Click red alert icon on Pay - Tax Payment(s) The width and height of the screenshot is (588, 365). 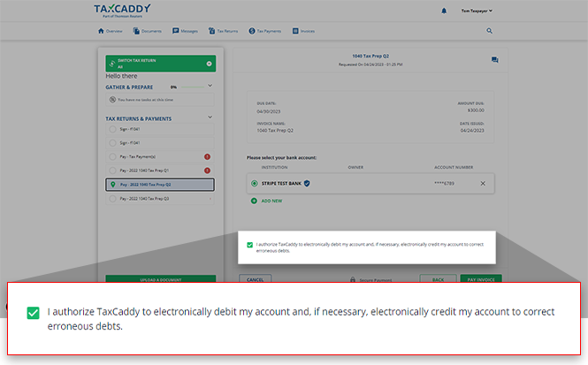tap(207, 156)
